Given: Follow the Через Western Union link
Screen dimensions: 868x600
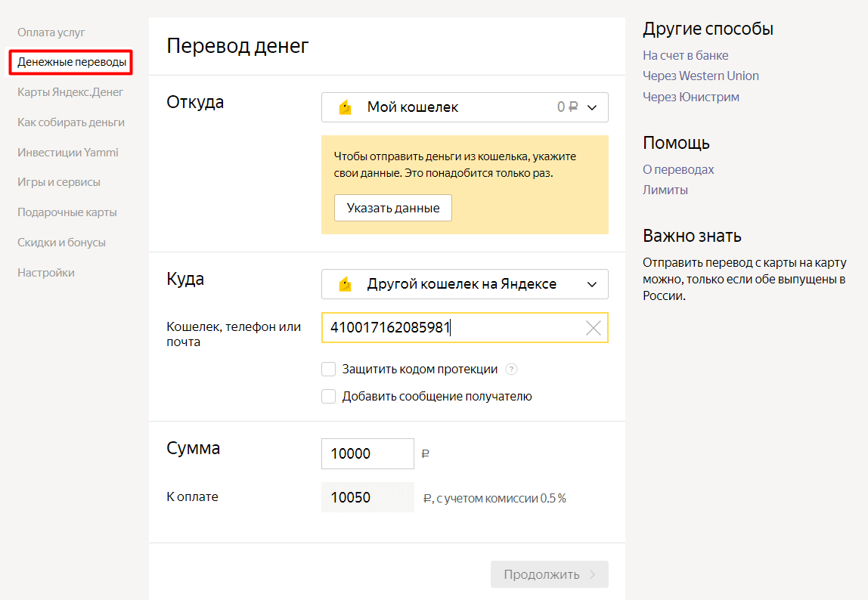Looking at the screenshot, I should point(701,76).
